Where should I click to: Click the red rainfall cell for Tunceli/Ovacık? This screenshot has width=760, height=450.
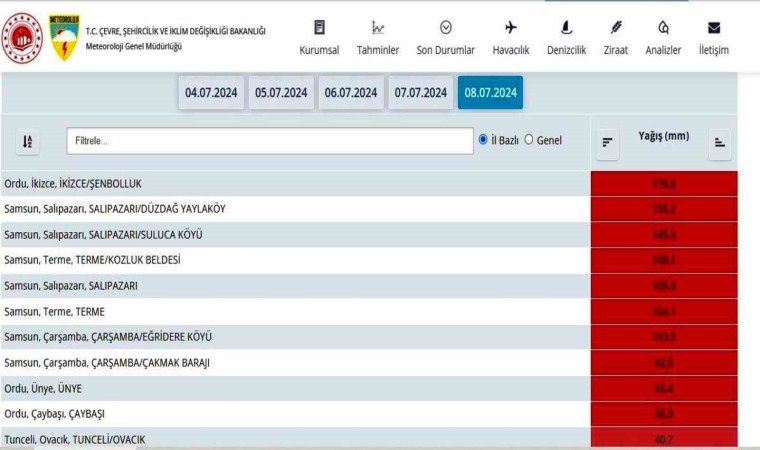tap(664, 438)
